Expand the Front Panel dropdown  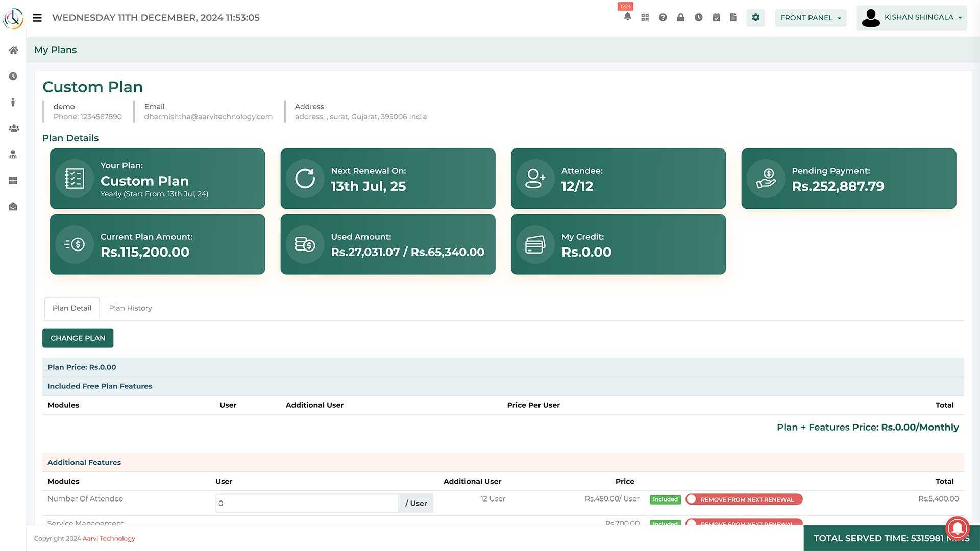point(811,18)
